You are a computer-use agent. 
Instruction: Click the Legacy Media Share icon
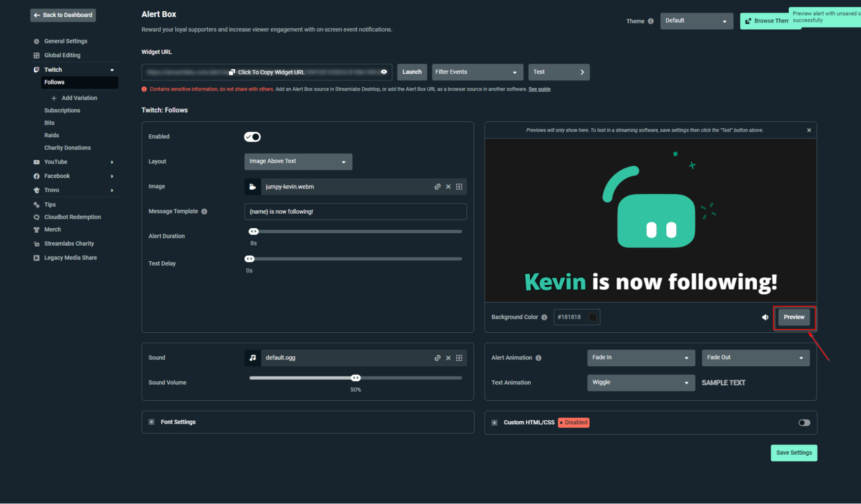[x=36, y=258]
